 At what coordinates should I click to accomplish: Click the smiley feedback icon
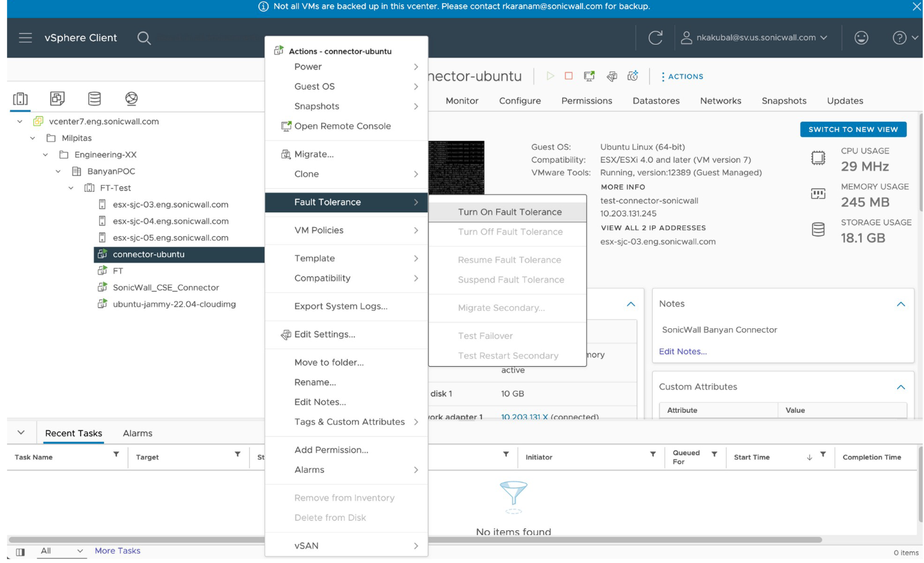click(x=861, y=38)
